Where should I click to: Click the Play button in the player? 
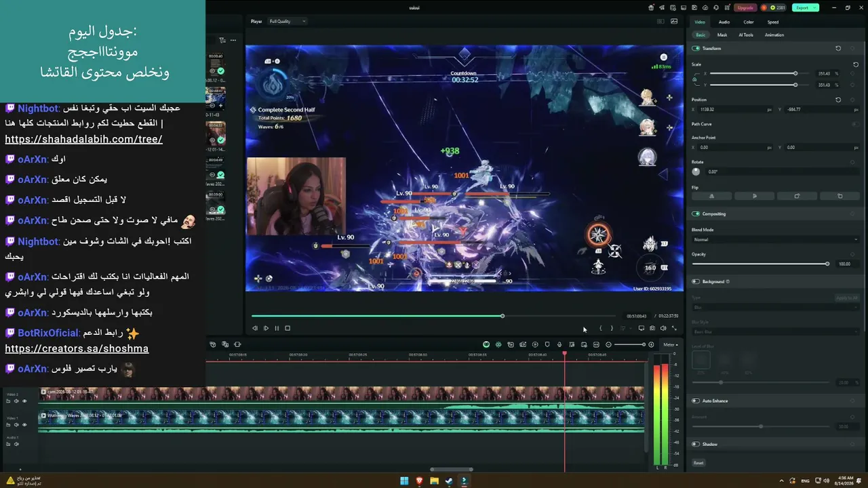pyautogui.click(x=266, y=328)
